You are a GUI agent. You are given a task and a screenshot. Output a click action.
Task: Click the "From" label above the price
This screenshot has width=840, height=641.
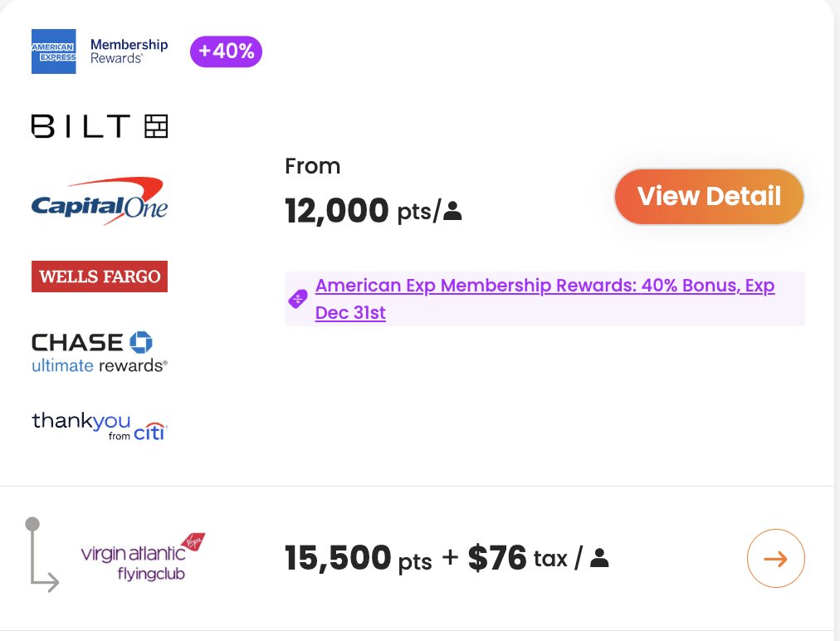click(312, 166)
